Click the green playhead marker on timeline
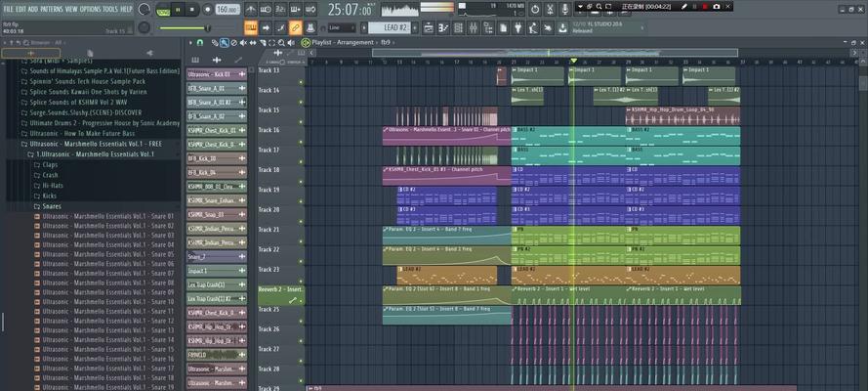868x391 pixels. [x=573, y=61]
